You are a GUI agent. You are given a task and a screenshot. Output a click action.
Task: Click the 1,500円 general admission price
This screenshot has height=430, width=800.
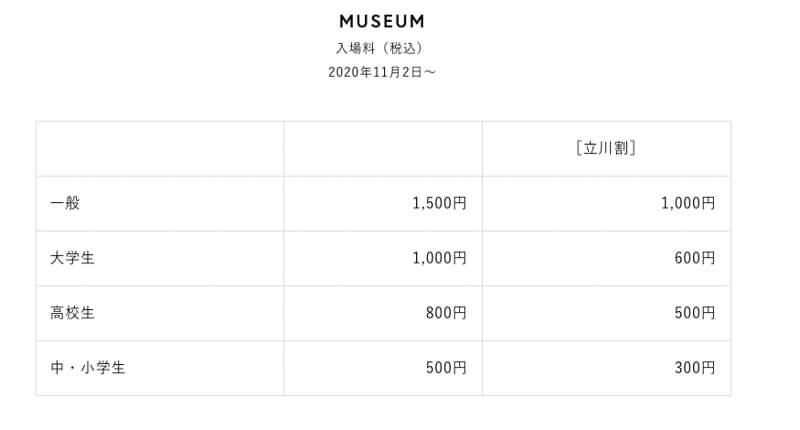tap(439, 204)
